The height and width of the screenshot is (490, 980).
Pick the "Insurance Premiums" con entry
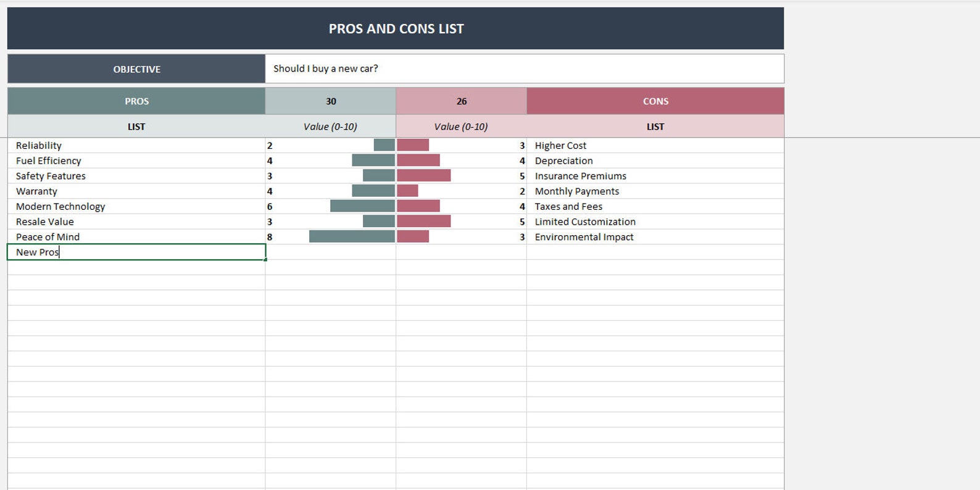[x=655, y=176]
